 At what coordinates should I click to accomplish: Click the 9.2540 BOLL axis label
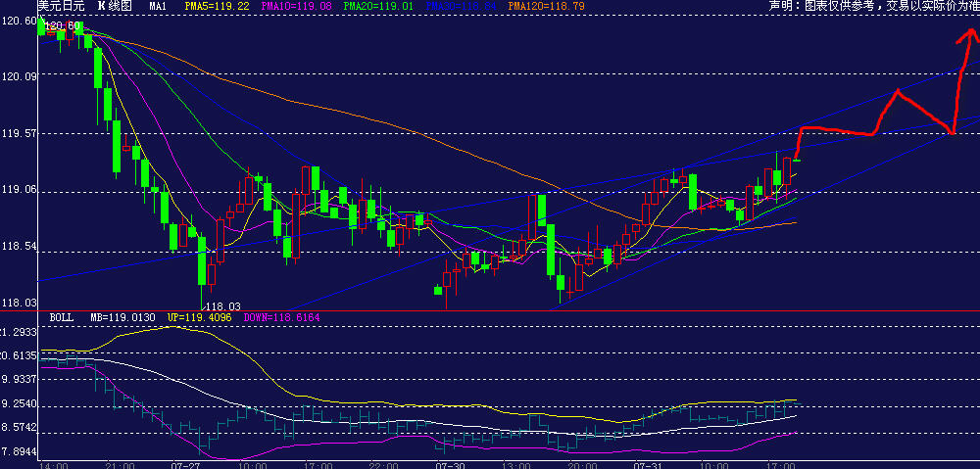[19, 404]
